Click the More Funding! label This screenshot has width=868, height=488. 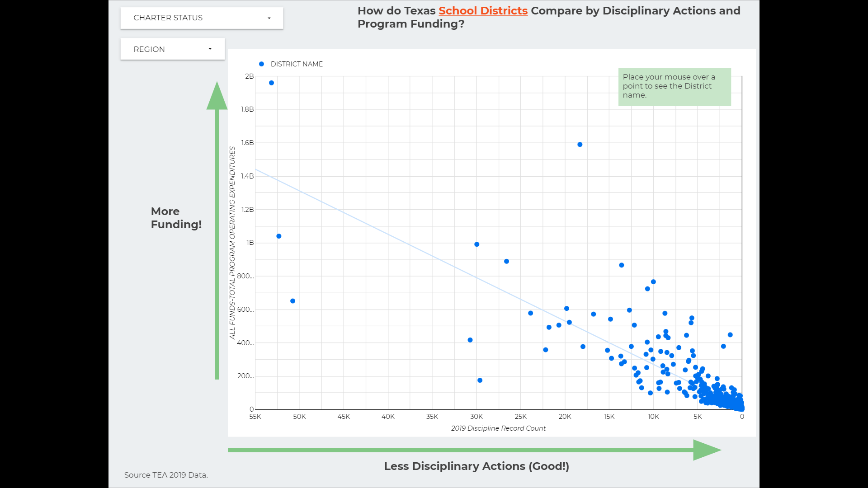176,218
